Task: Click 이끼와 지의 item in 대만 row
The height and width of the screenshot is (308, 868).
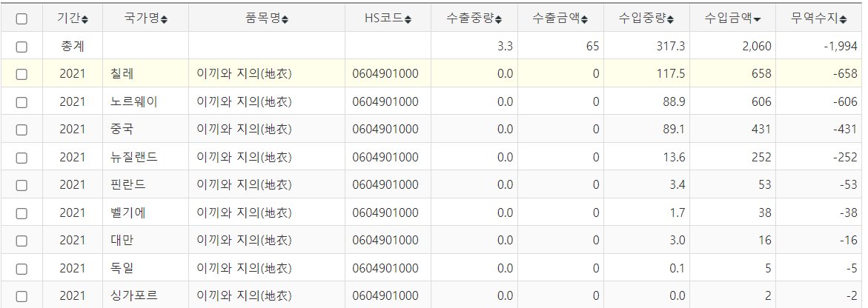Action: click(244, 241)
